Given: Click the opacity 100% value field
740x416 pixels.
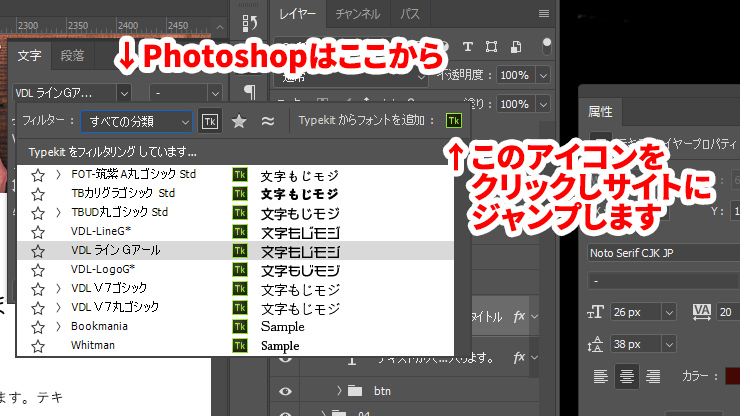Looking at the screenshot, I should (515, 76).
